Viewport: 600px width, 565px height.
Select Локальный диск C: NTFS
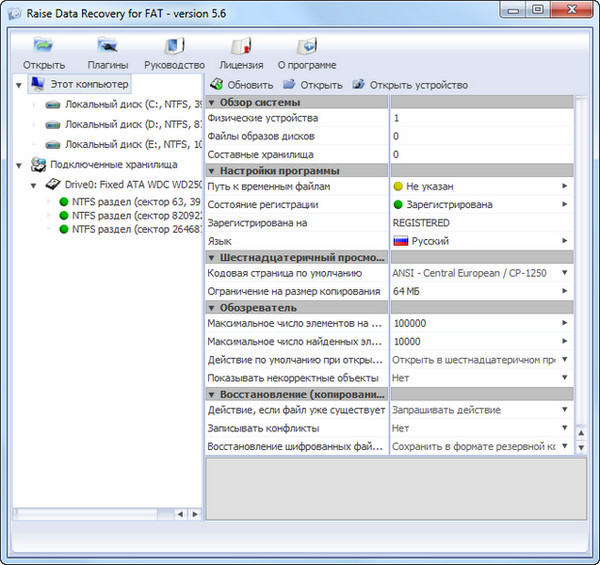coord(127,104)
